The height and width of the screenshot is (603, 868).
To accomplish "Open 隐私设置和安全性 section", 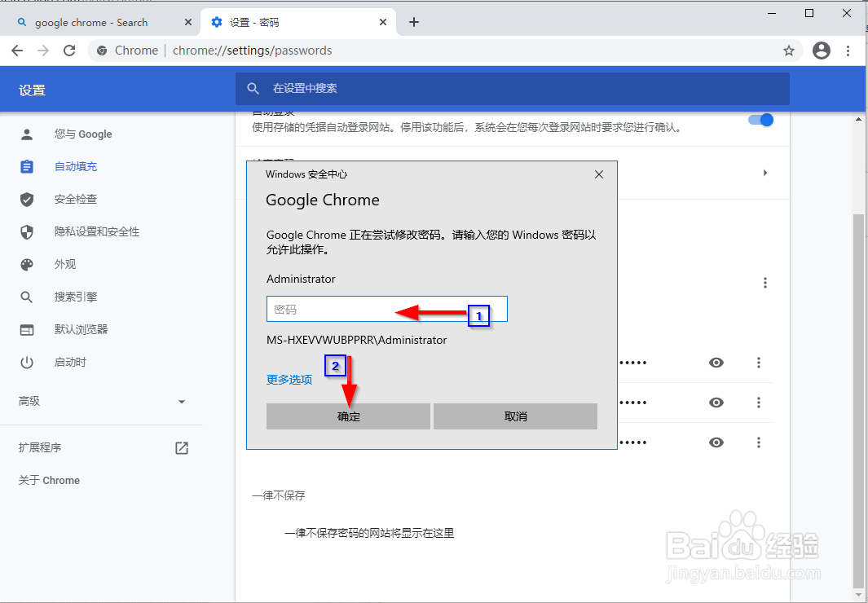I will 97,231.
